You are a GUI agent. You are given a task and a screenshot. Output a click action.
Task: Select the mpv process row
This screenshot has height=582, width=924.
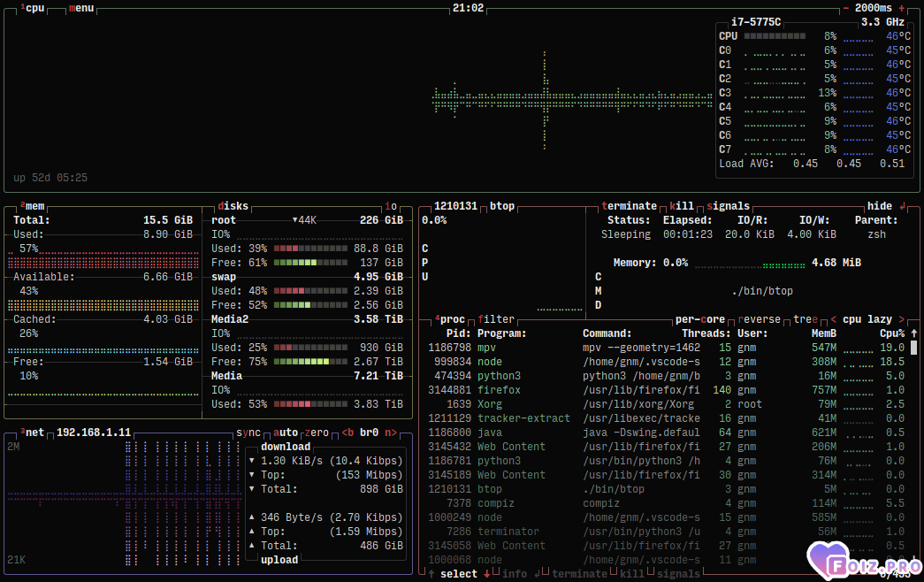(x=666, y=348)
